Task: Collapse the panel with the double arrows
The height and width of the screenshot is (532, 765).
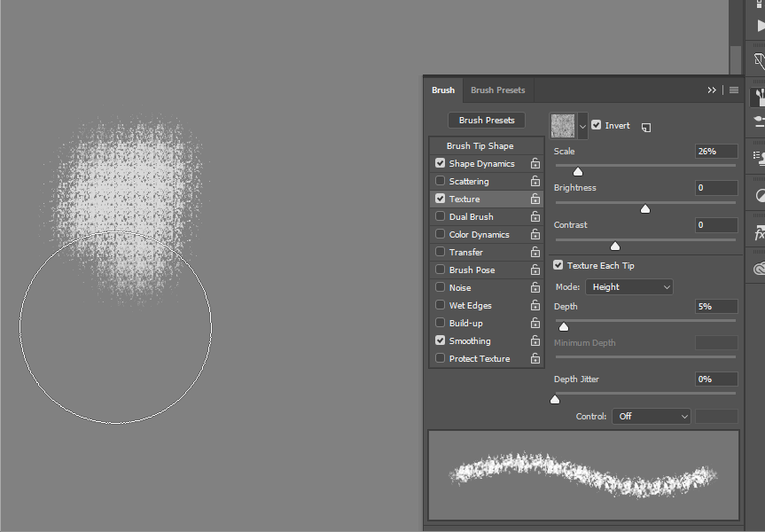Action: click(712, 90)
